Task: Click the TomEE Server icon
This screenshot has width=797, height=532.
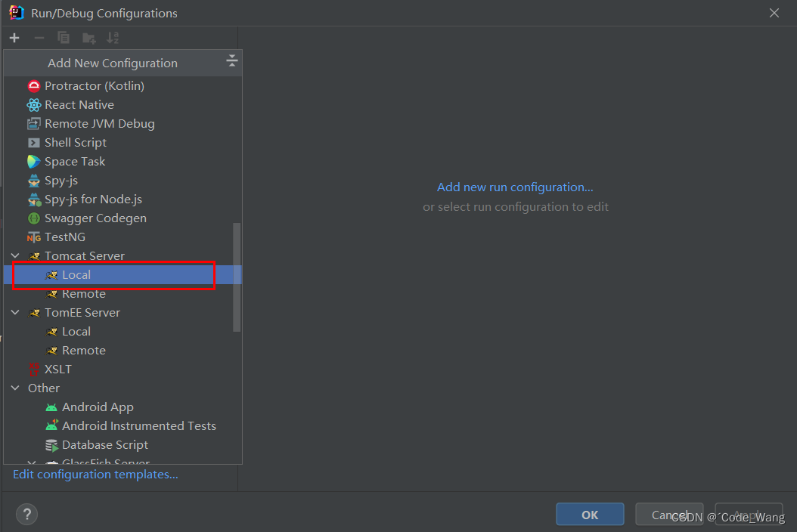Action: pyautogui.click(x=34, y=313)
